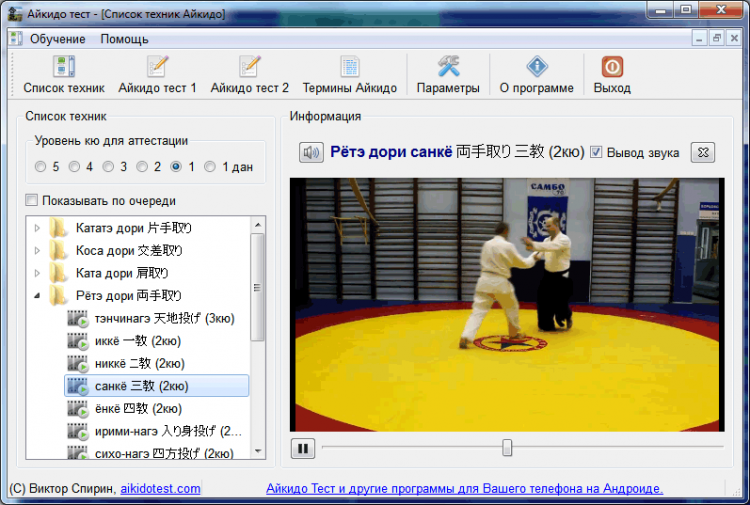Image resolution: width=750 pixels, height=505 pixels.
Task: Open Термины Айкидо glossary icon
Action: pos(350,67)
